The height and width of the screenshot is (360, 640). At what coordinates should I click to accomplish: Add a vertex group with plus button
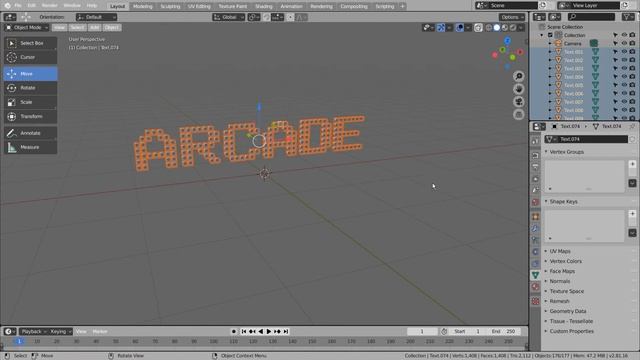pos(632,164)
